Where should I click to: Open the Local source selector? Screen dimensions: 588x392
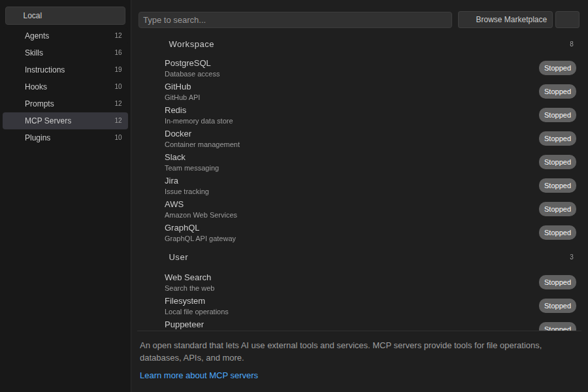click(65, 16)
